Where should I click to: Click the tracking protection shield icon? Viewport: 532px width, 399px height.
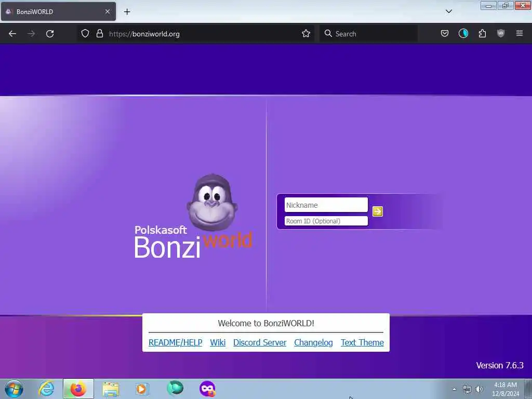pyautogui.click(x=85, y=33)
